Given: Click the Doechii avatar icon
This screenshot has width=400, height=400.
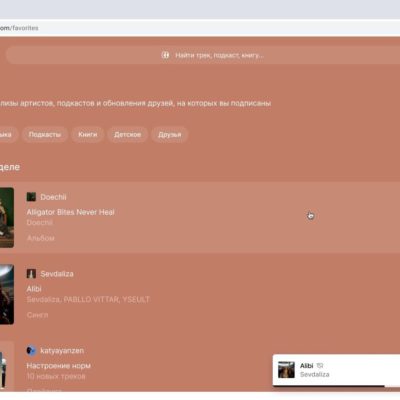Looking at the screenshot, I should [x=31, y=197].
